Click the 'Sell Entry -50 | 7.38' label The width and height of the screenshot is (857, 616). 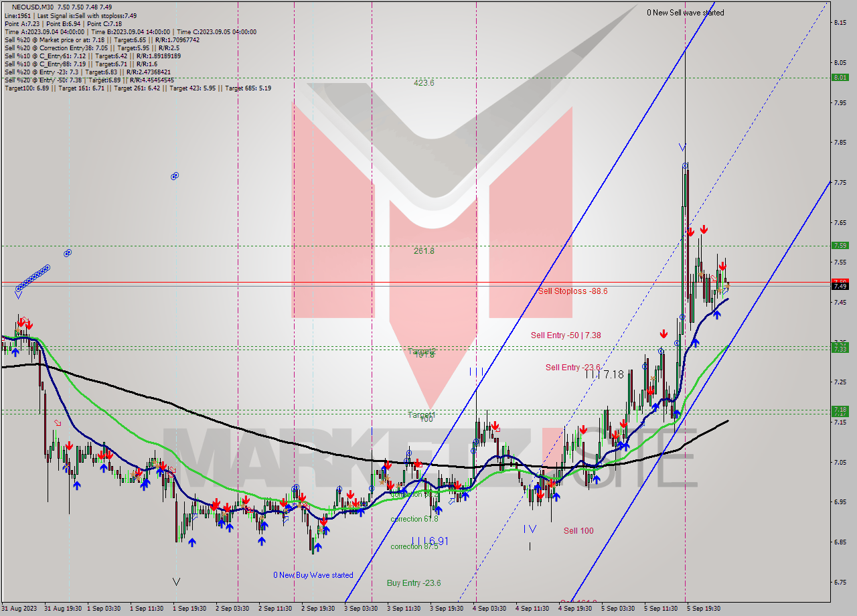click(566, 335)
